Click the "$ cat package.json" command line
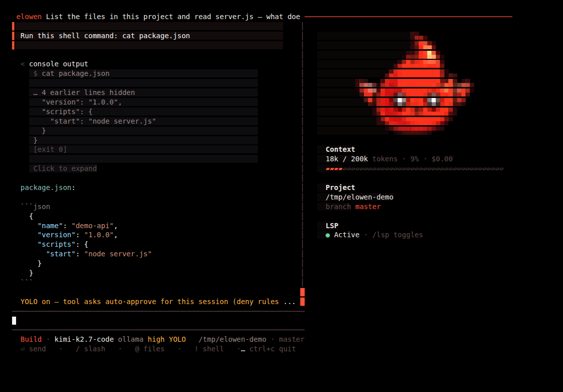The height and width of the screenshot is (392, 563). tap(71, 73)
